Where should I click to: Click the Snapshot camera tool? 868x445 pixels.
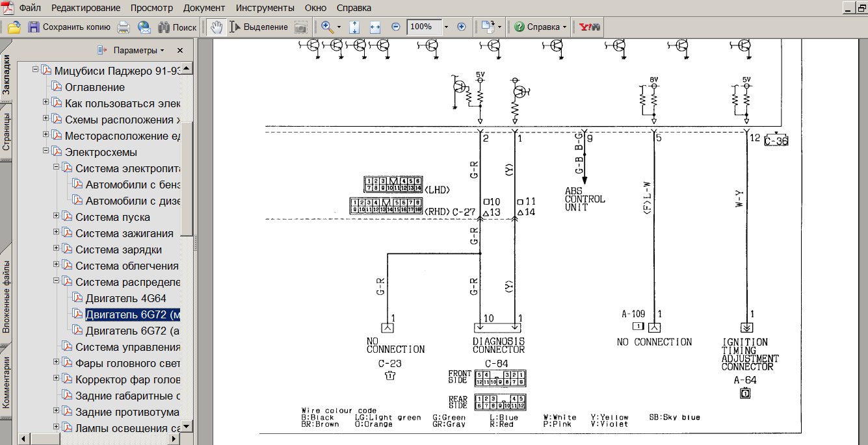point(300,27)
